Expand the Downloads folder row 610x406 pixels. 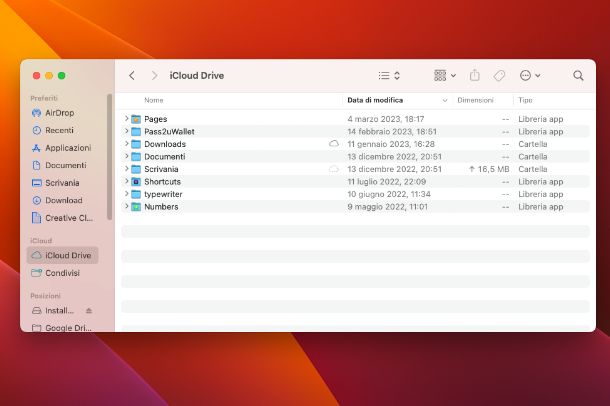click(126, 144)
